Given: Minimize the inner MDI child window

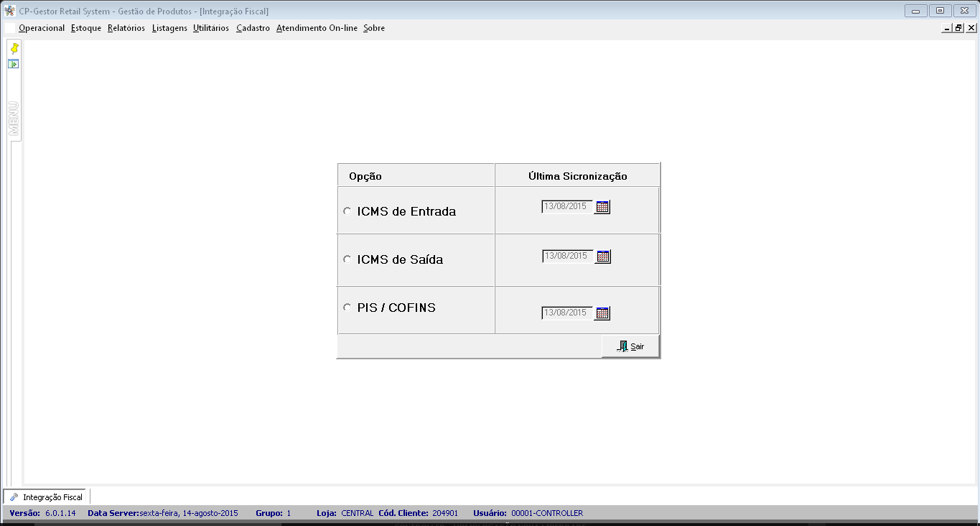Looking at the screenshot, I should tap(947, 28).
